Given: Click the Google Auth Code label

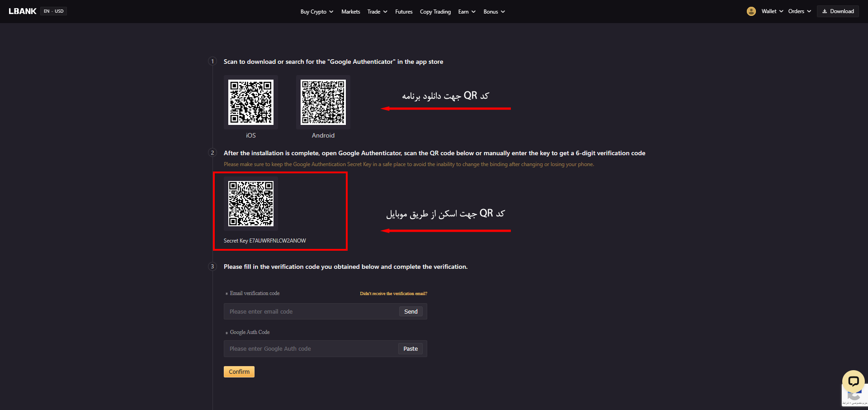Looking at the screenshot, I should pyautogui.click(x=250, y=332).
